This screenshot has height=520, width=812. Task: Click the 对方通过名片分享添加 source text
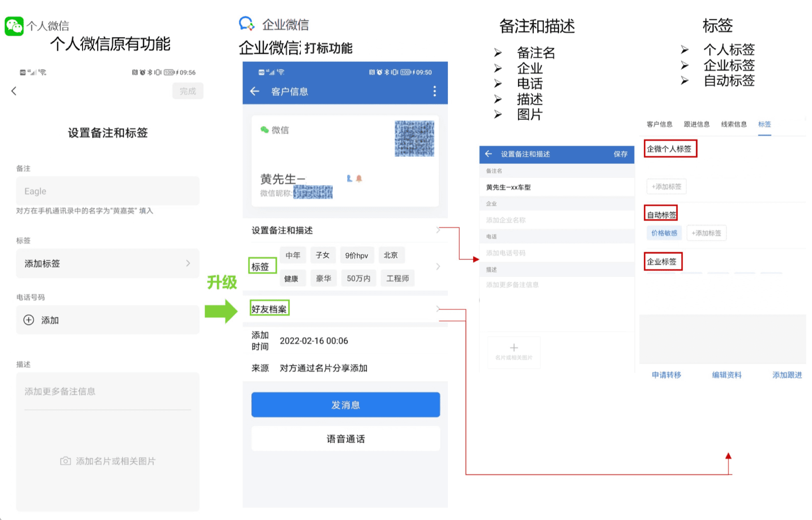(x=323, y=368)
